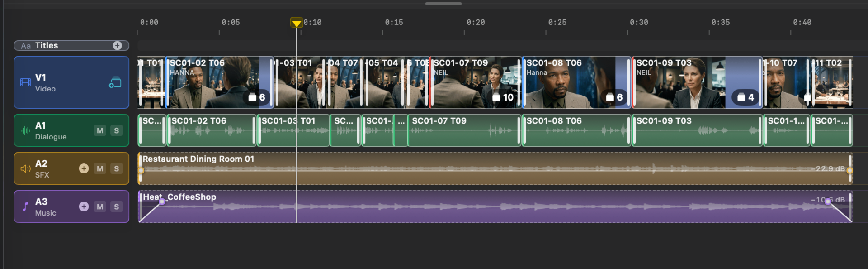Click the A2 SFX speaker icon

(x=25, y=168)
